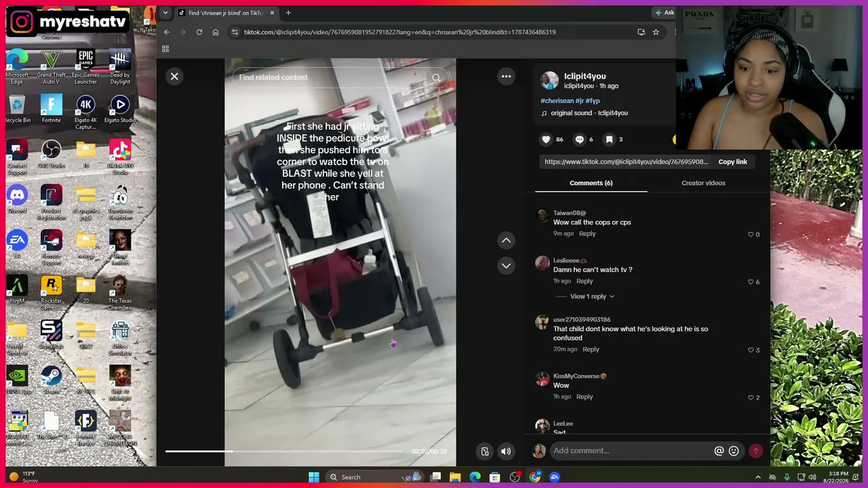The image size is (868, 488).
Task: Open TikTok LIVE Studio desktop icon
Action: pos(120,157)
